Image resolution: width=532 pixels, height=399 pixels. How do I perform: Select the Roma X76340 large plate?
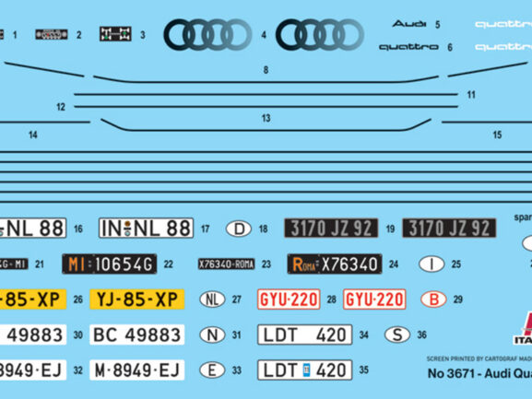coord(335,264)
